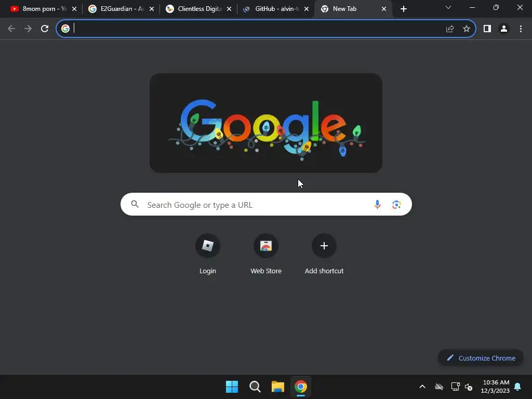Click the magnifier icon in search box
532x399 pixels.
pyautogui.click(x=135, y=204)
